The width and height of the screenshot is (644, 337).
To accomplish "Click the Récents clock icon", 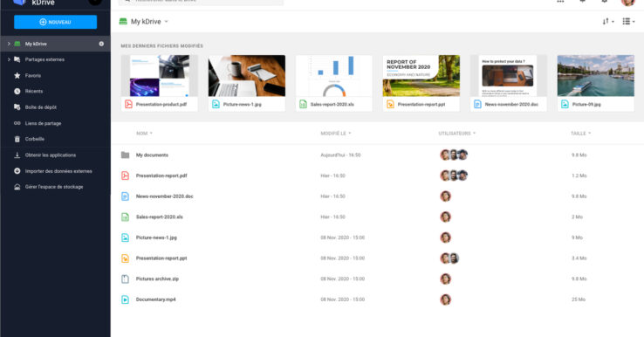I will coord(17,92).
